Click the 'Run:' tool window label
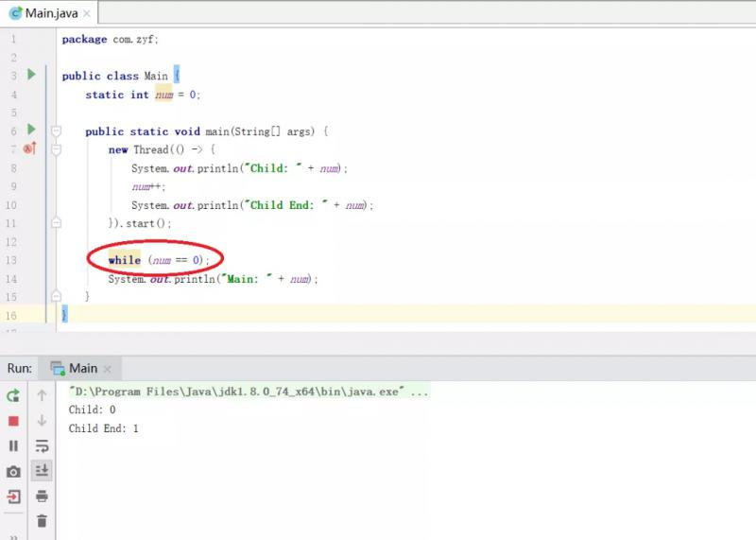The image size is (756, 540). pyautogui.click(x=19, y=368)
